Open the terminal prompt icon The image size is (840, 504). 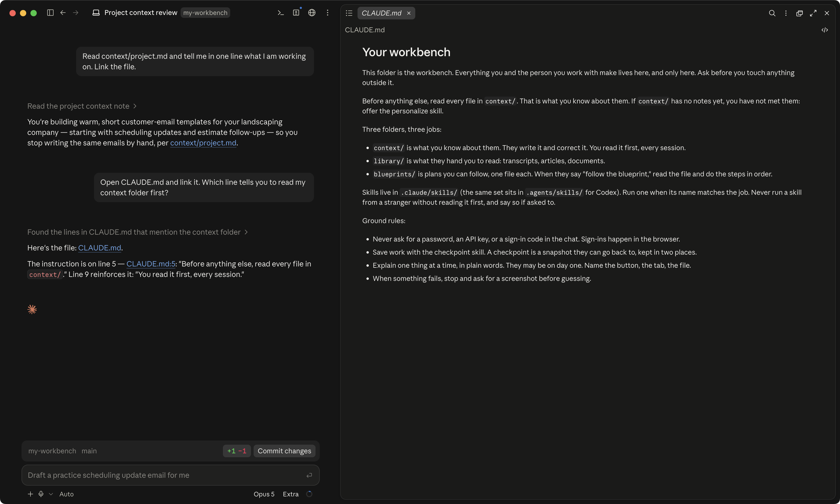[280, 13]
